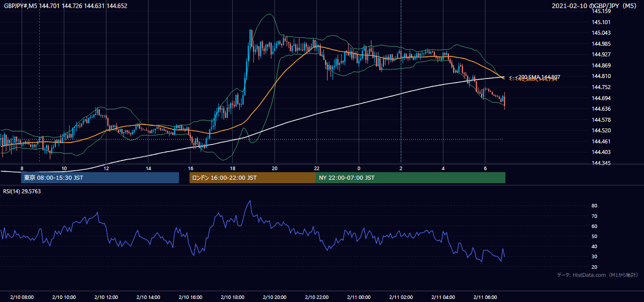This screenshot has height=302, width=644.
Task: Click hour tick 14 on price chart axis
Action: (148, 168)
